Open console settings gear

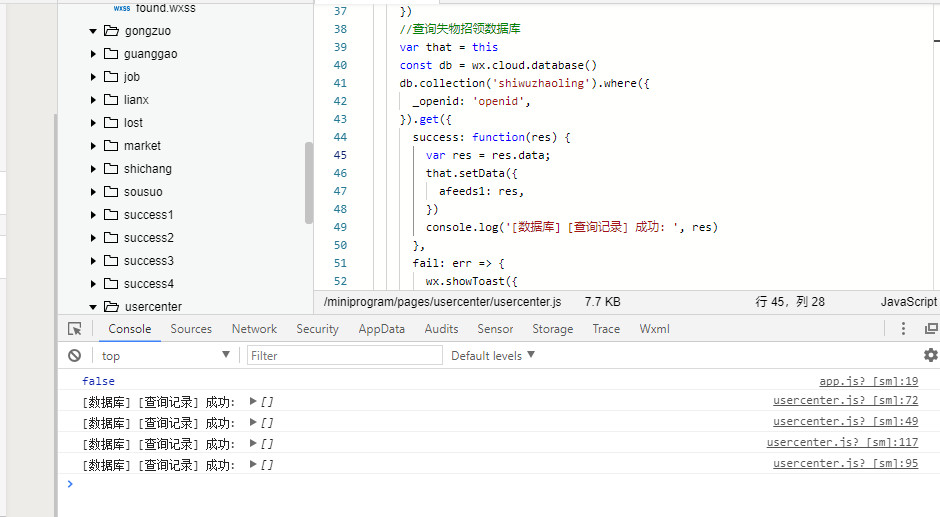click(930, 355)
